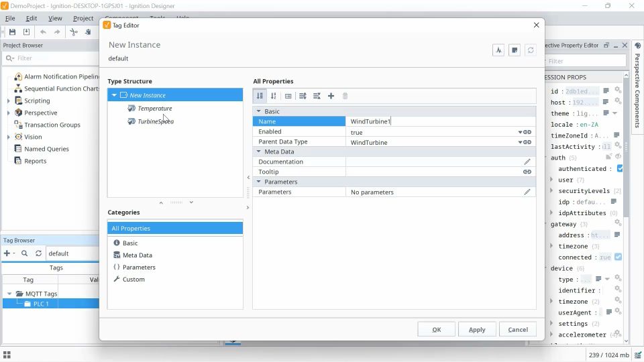Select All Properties category
Screen dimensions: 644x362
(175, 228)
